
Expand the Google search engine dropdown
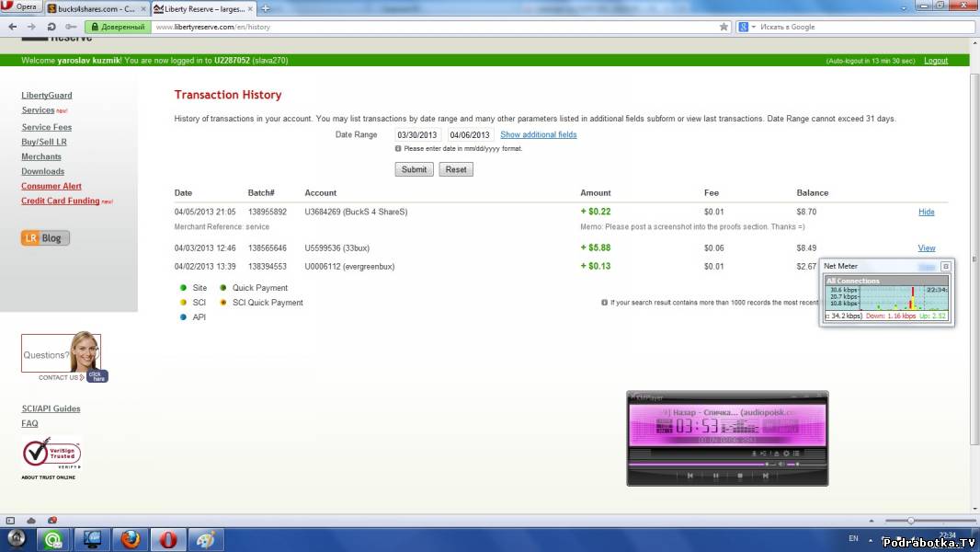pos(753,27)
